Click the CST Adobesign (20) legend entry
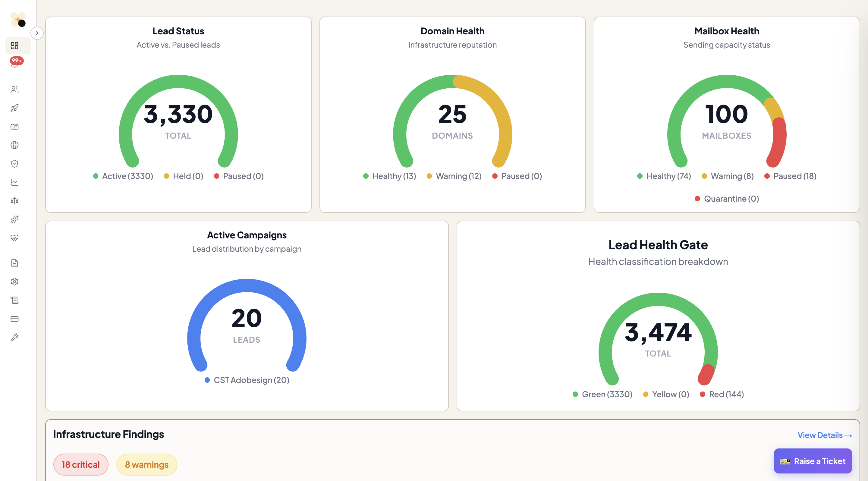This screenshot has height=481, width=868. pos(247,380)
